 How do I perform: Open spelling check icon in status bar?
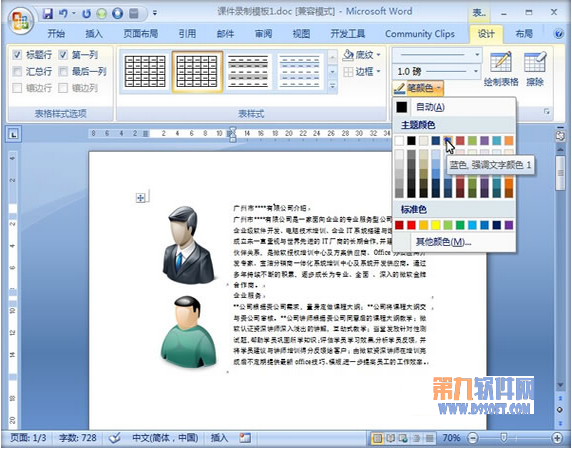(x=115, y=438)
